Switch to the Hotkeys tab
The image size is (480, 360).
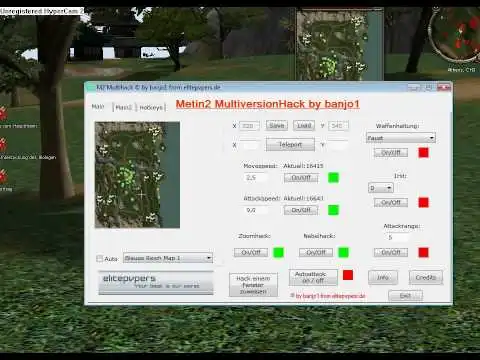(x=151, y=107)
